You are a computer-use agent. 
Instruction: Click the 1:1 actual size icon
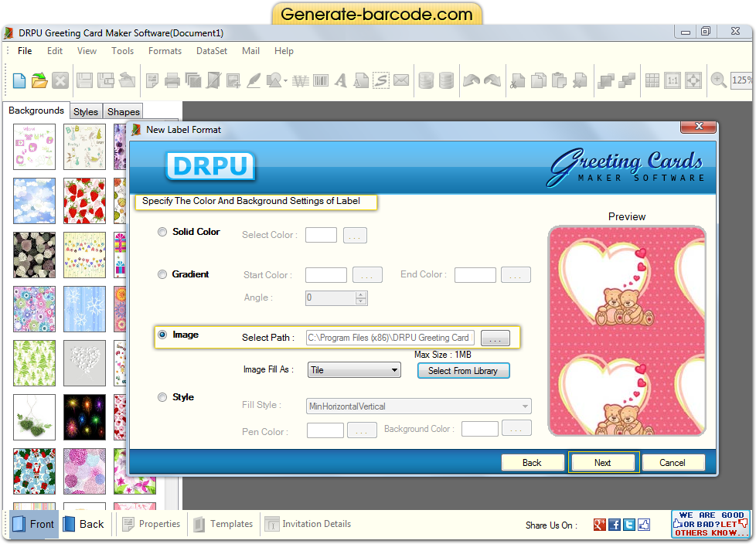[673, 80]
